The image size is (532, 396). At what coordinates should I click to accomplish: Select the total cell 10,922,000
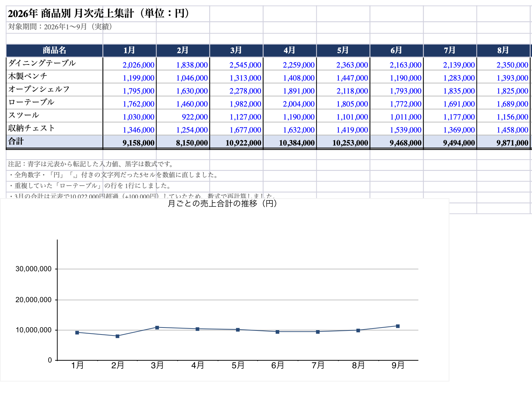(x=236, y=142)
